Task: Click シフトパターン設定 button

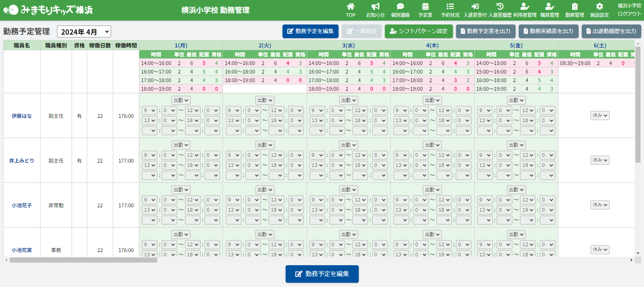Action: pyautogui.click(x=419, y=31)
